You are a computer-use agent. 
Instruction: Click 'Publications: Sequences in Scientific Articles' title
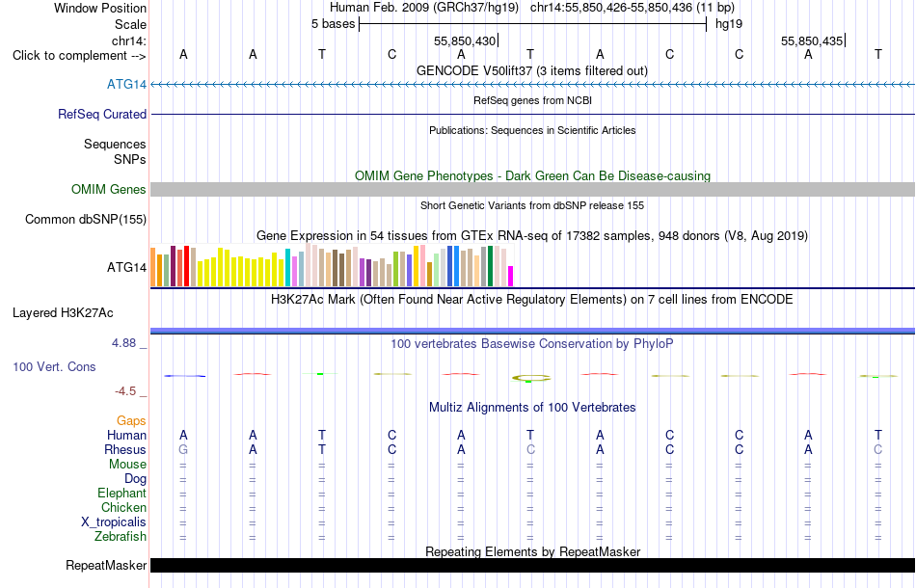coord(532,130)
